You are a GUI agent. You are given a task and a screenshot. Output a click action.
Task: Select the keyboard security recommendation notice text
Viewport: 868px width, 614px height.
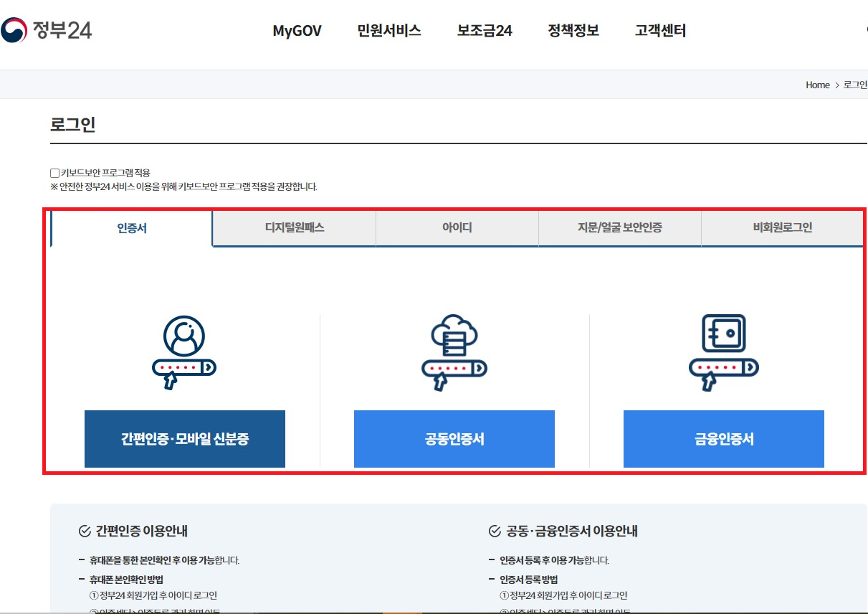coord(183,186)
